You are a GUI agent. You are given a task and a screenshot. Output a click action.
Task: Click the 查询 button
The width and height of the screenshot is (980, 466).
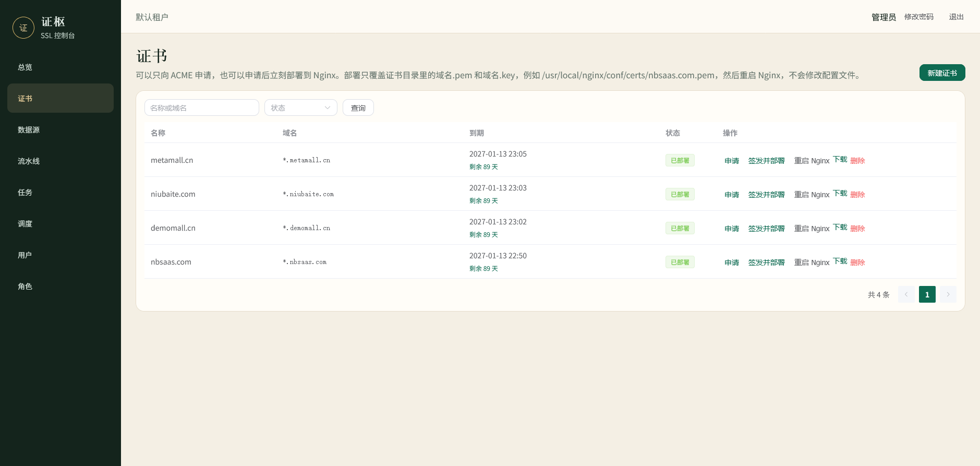[x=358, y=107]
